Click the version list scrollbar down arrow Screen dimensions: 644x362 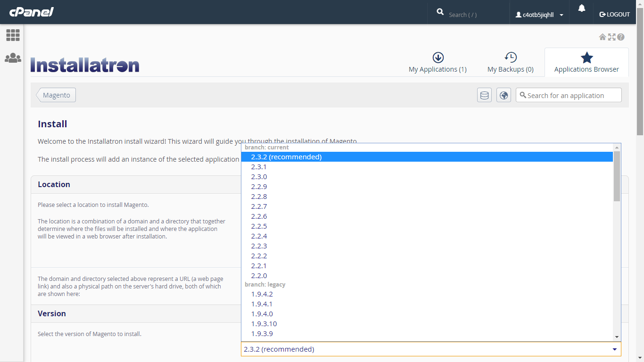[617, 337]
